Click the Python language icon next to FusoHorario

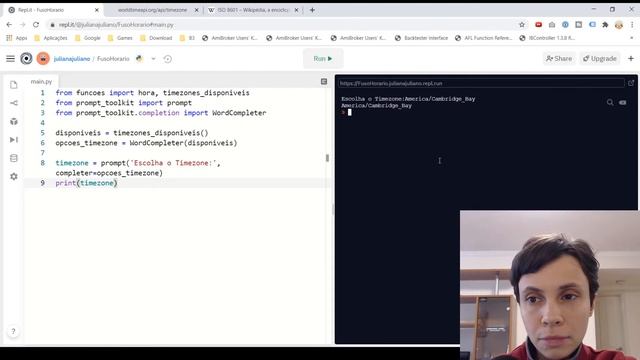point(140,59)
